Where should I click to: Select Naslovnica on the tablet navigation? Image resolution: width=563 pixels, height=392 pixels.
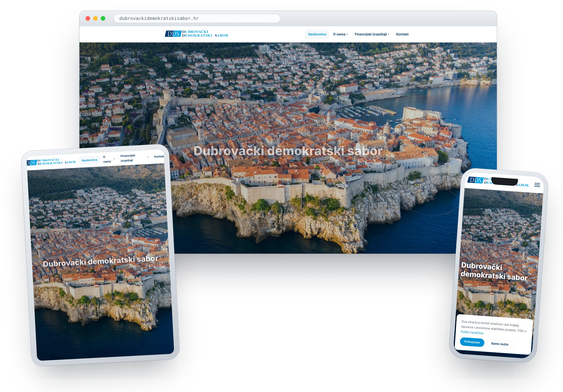90,160
